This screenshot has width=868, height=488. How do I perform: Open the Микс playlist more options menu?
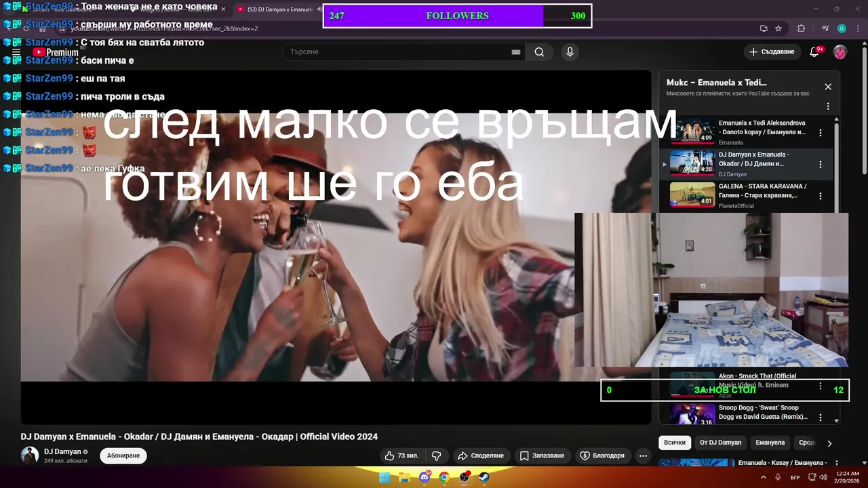coord(828,106)
